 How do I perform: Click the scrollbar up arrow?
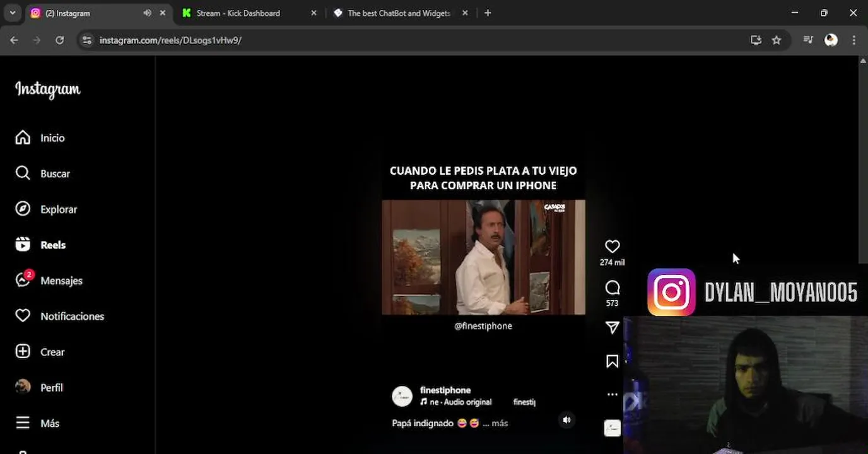(864, 61)
